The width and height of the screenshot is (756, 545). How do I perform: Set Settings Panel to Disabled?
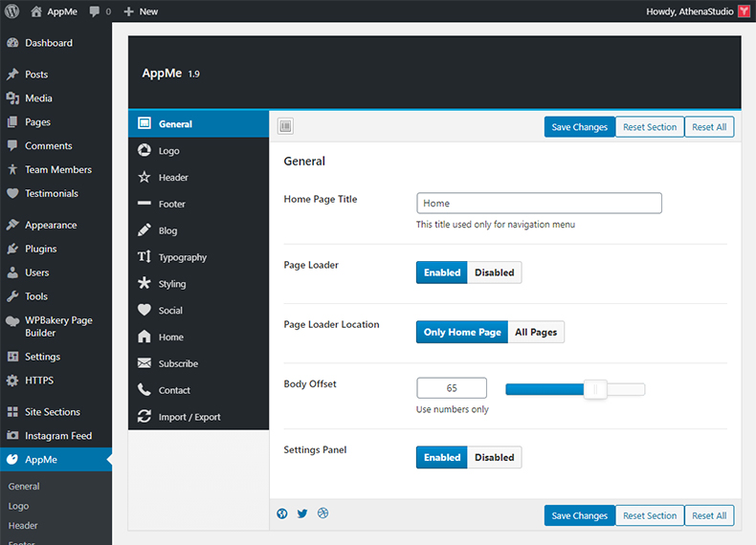pyautogui.click(x=494, y=457)
